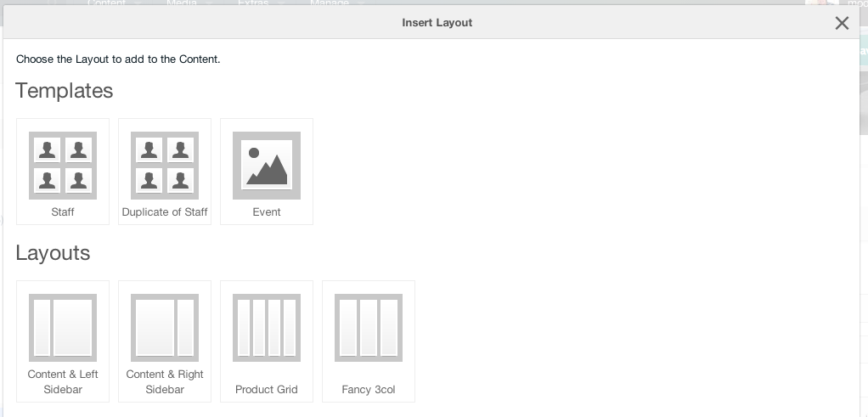Click the "Staff" template label

63,212
